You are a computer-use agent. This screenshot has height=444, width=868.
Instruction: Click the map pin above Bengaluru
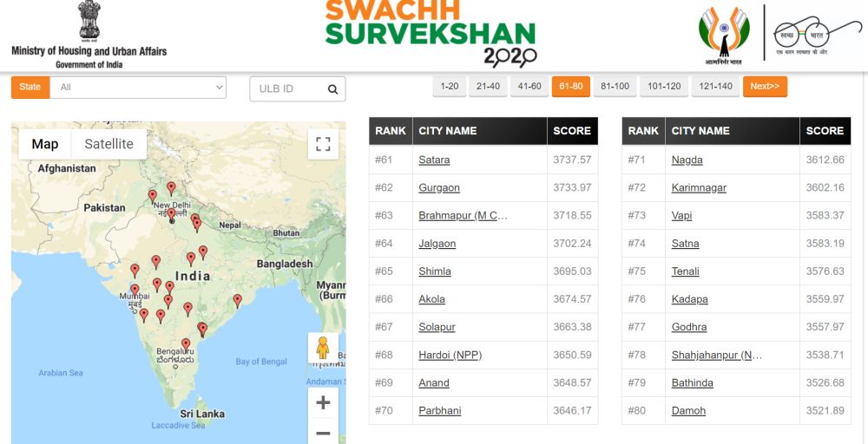186,344
